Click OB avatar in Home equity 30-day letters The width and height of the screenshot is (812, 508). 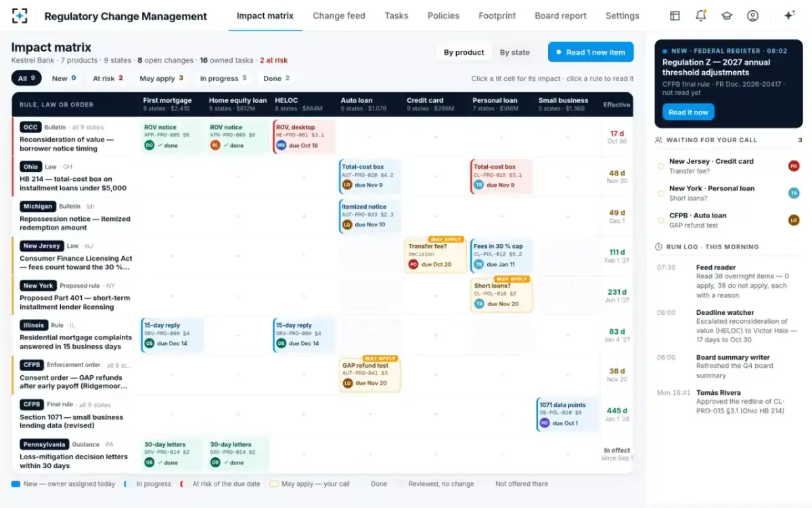click(x=215, y=462)
